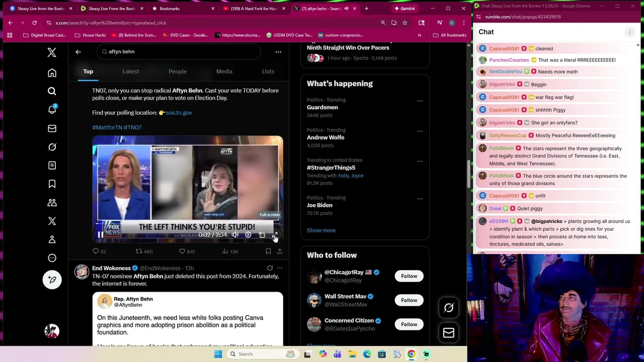Open the More circle icon in sidebar
Image resolution: width=644 pixels, height=362 pixels.
point(52,258)
